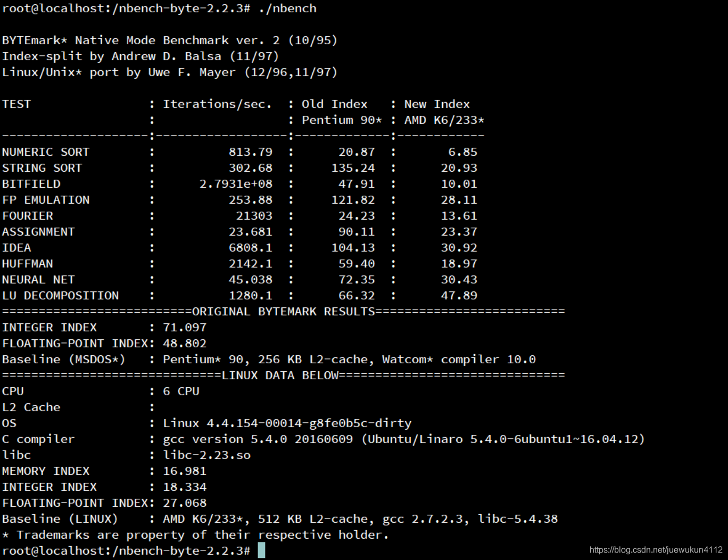
Task: Click the IDEA old index 104.13
Action: [353, 248]
